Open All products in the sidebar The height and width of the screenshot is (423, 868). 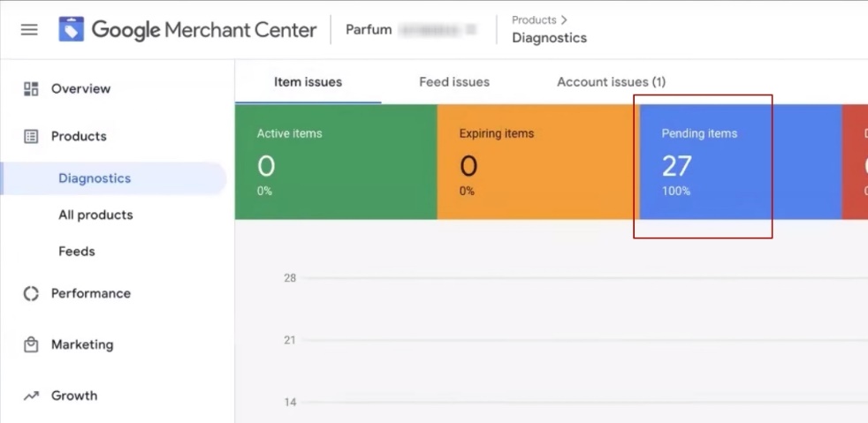pos(95,215)
